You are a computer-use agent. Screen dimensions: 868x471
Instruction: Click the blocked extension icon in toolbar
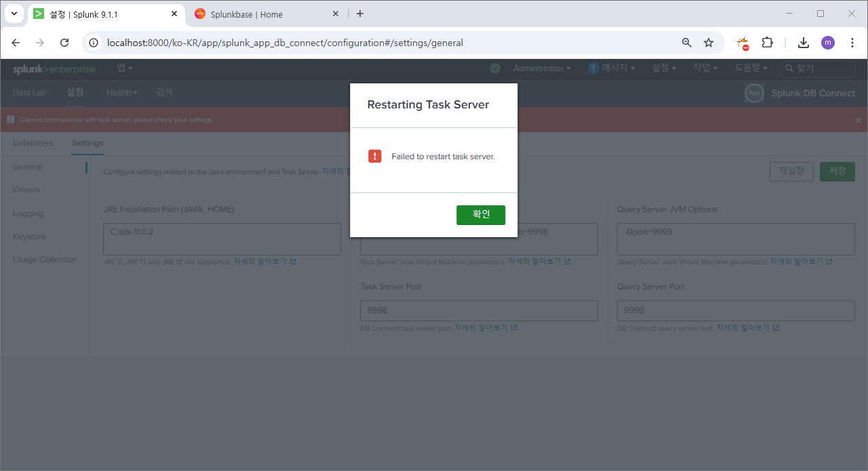[743, 43]
